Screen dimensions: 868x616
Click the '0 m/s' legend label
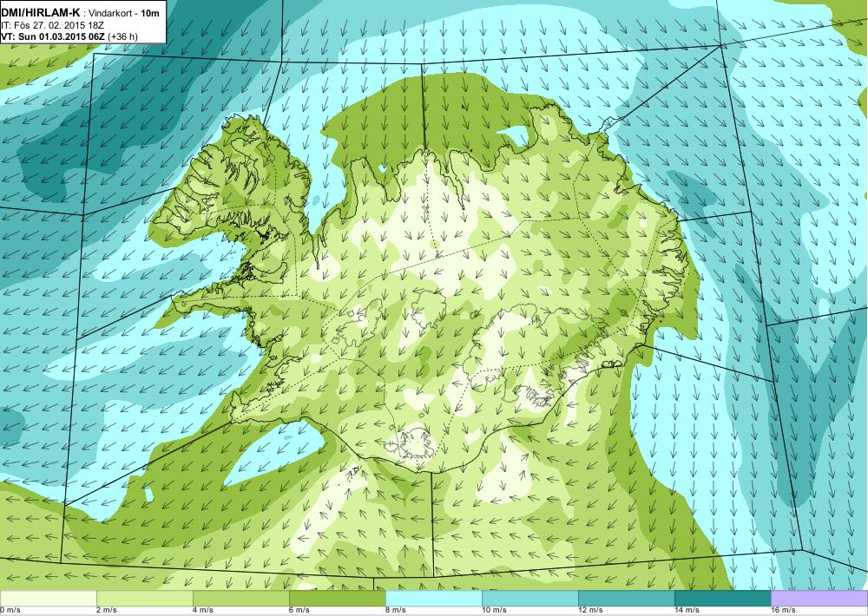[x=10, y=611]
